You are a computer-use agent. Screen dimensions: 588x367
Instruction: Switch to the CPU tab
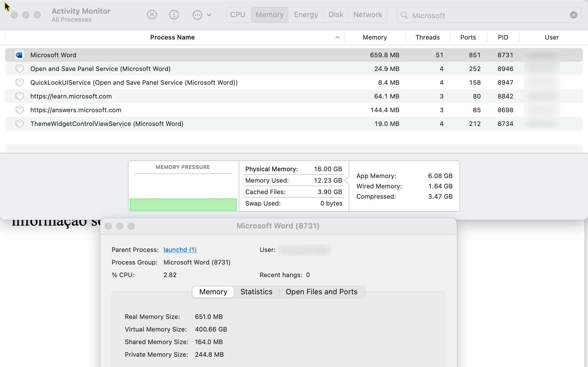pyautogui.click(x=238, y=15)
